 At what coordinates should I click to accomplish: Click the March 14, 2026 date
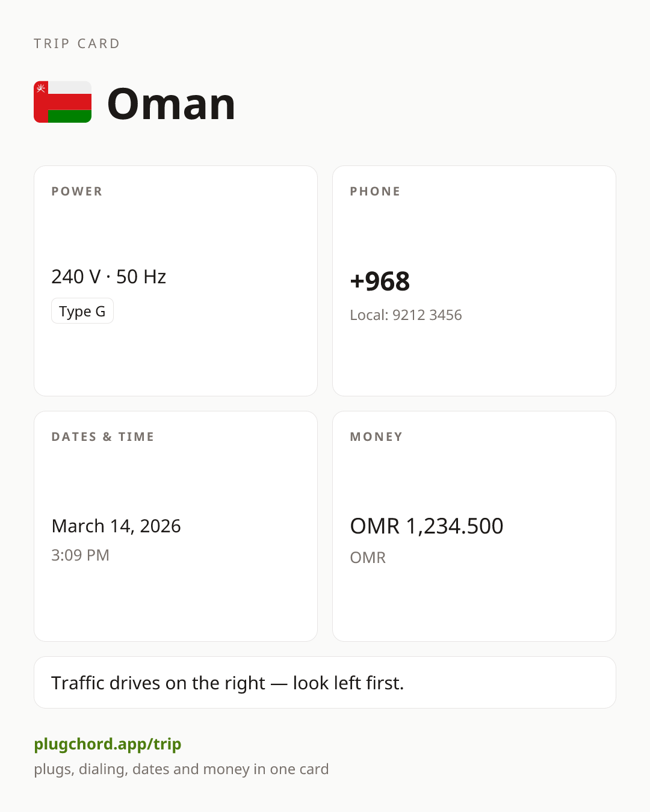(116, 526)
